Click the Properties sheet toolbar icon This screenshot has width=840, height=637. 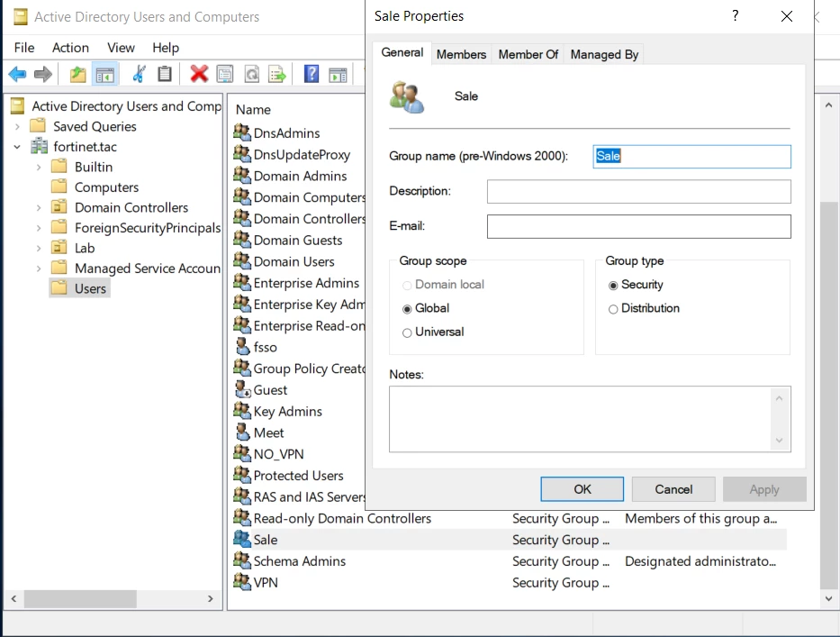tap(224, 74)
